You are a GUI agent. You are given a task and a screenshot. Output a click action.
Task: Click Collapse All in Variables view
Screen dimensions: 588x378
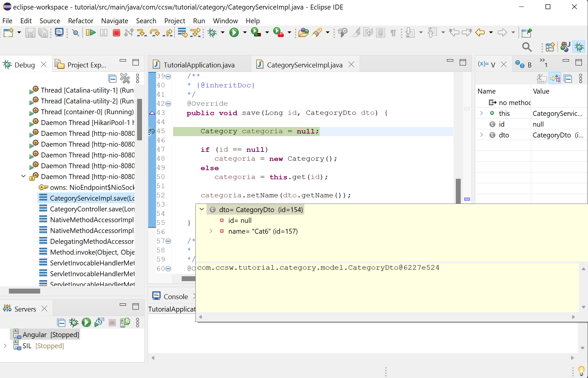[568, 79]
